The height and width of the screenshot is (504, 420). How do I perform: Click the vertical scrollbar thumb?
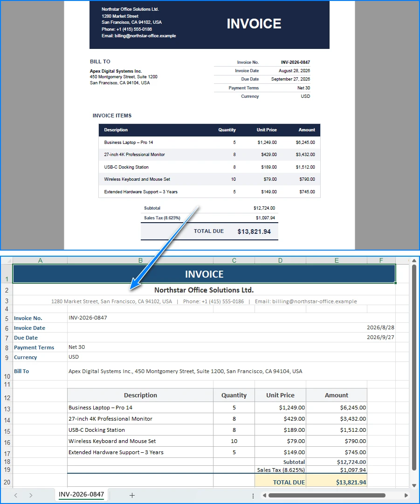tap(414, 368)
